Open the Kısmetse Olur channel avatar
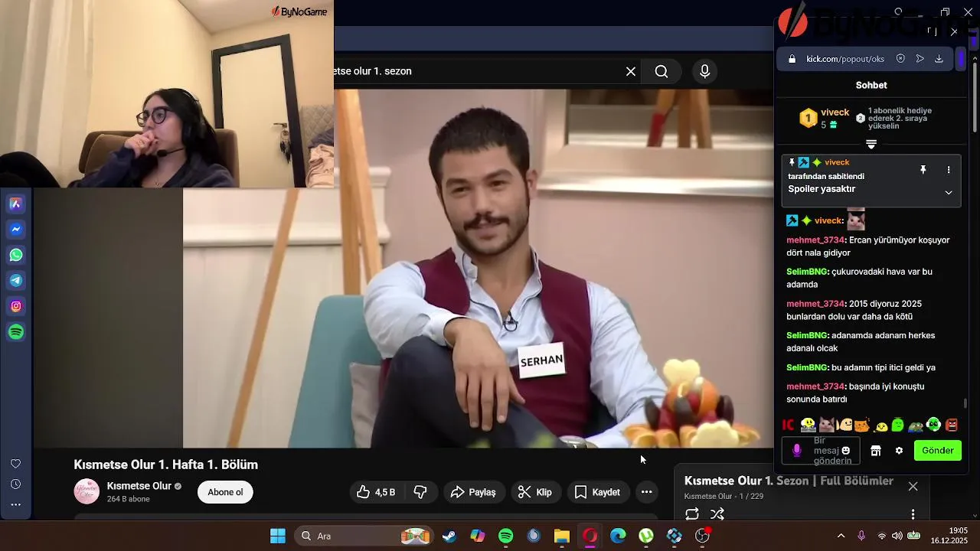The height and width of the screenshot is (551, 980). (87, 491)
